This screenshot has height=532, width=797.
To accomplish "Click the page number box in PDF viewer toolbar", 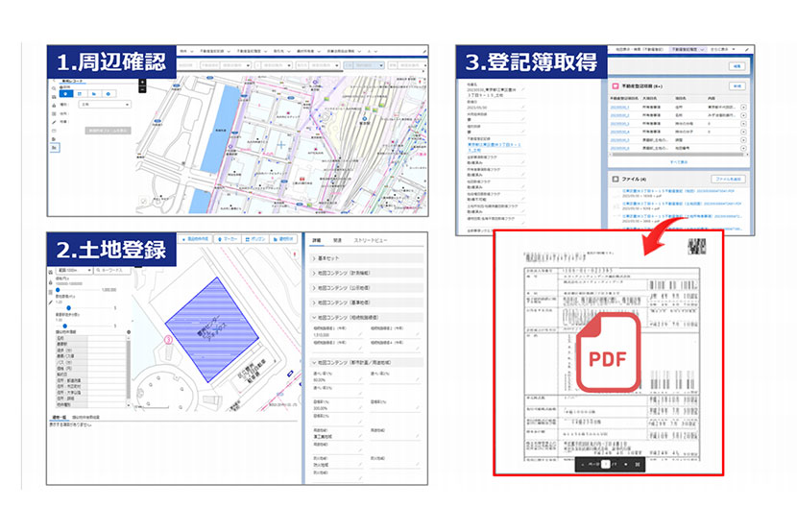I will click(606, 465).
